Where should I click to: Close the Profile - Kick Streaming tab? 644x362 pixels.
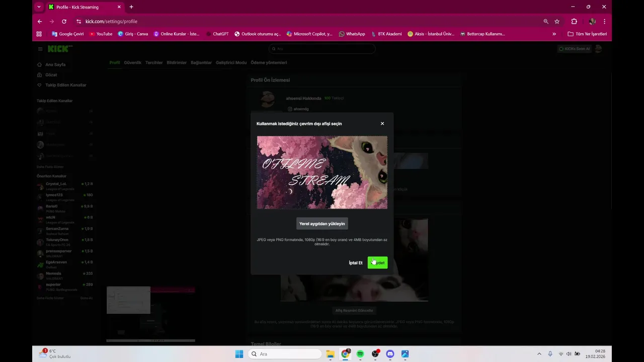tap(119, 7)
